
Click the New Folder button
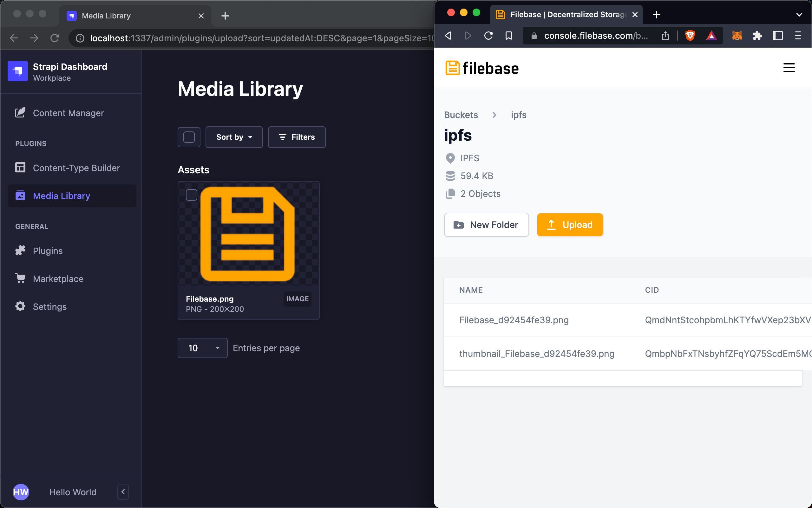pyautogui.click(x=486, y=225)
